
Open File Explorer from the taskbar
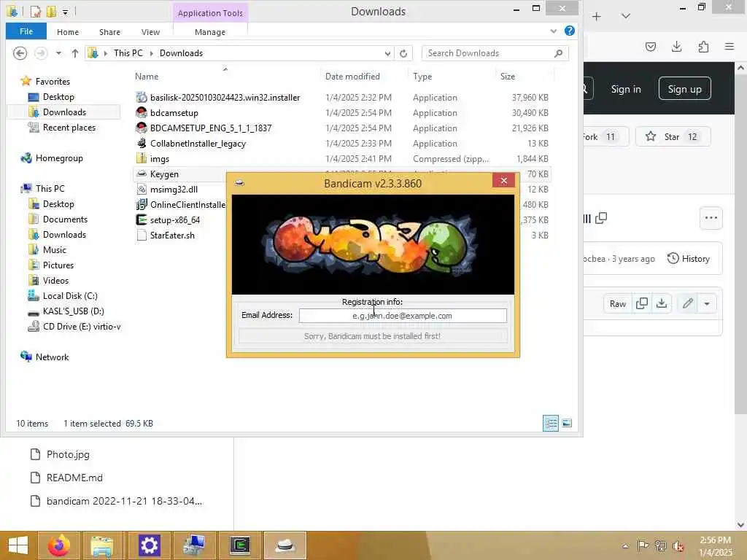click(102, 545)
